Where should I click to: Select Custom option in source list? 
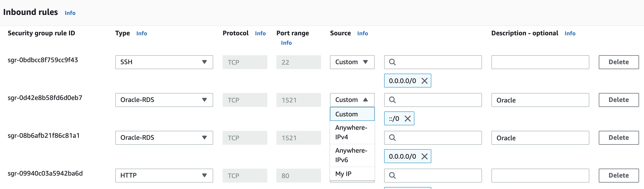click(x=352, y=114)
